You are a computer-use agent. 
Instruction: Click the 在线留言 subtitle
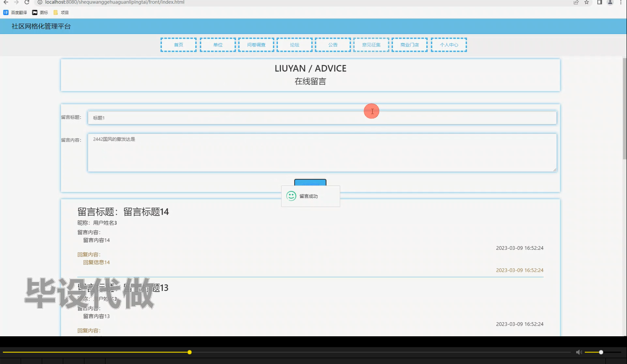tap(310, 81)
